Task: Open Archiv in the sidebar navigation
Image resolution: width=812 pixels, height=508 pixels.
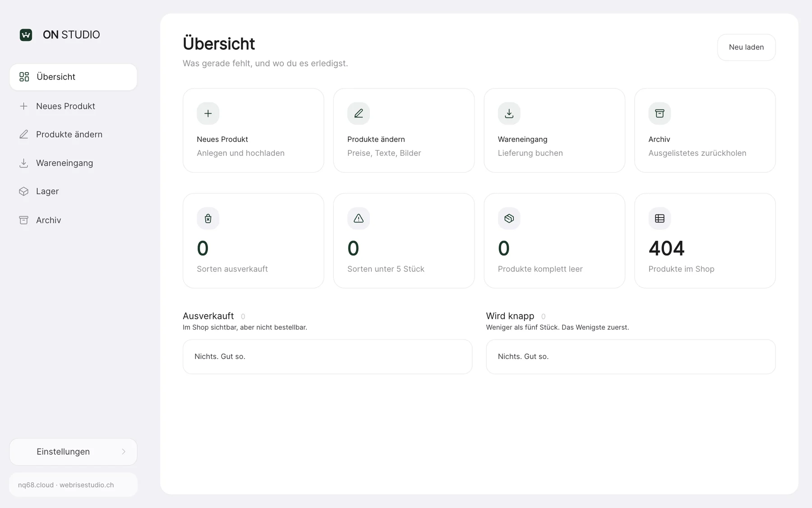Action: [x=73, y=220]
